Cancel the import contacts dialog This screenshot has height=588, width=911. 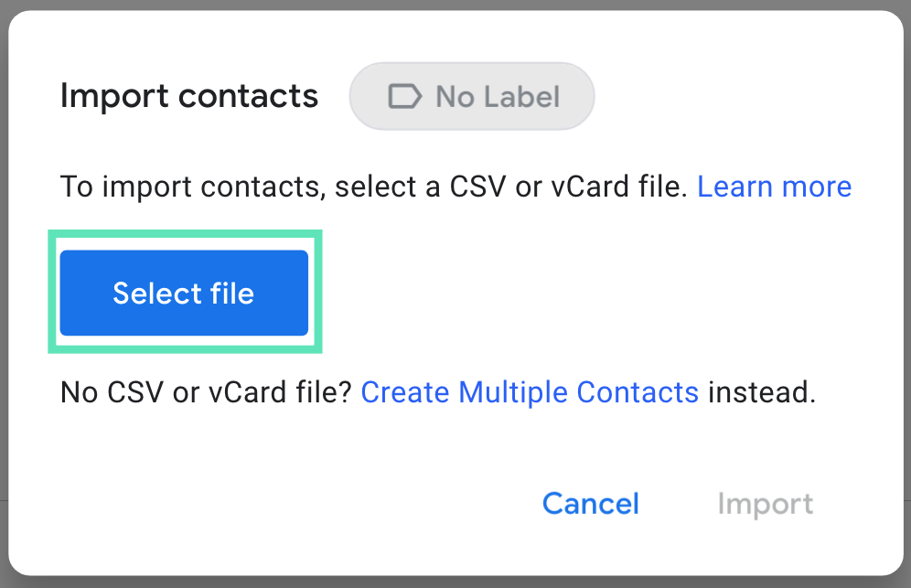coord(590,504)
